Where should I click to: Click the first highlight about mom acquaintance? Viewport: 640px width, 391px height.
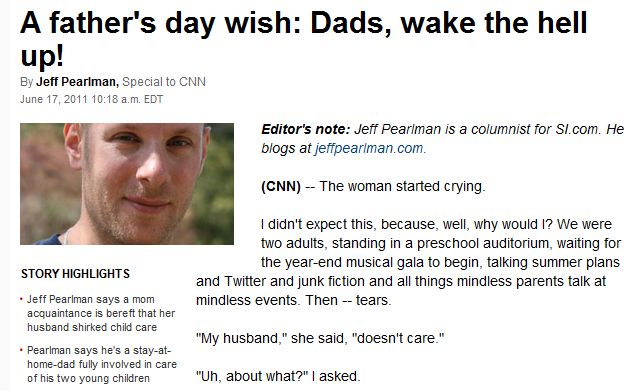pos(101,313)
